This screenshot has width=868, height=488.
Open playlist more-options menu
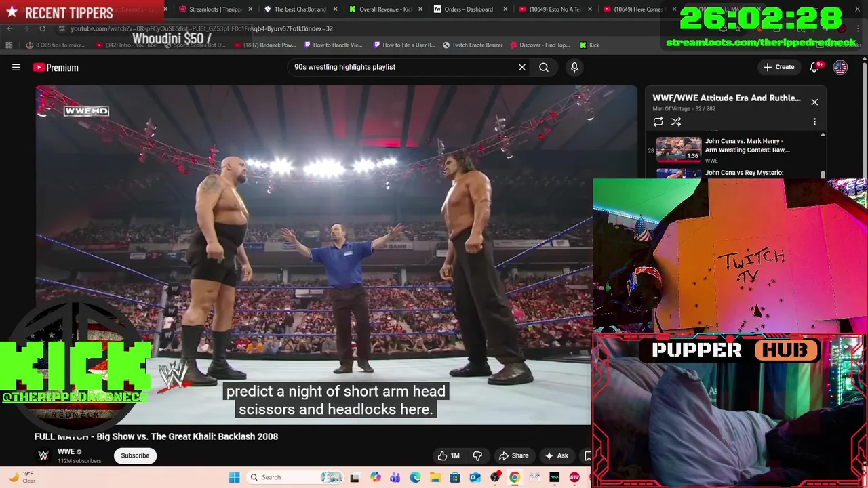point(814,121)
